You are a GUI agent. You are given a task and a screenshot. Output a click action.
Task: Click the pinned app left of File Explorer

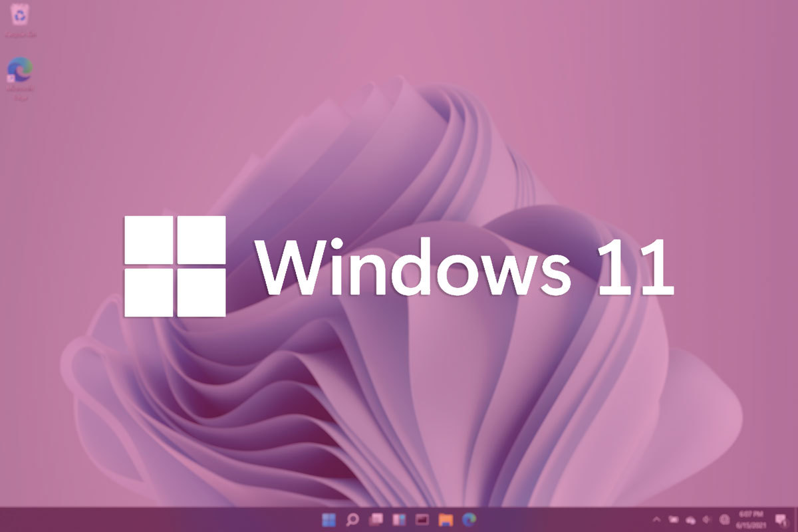coord(422,519)
